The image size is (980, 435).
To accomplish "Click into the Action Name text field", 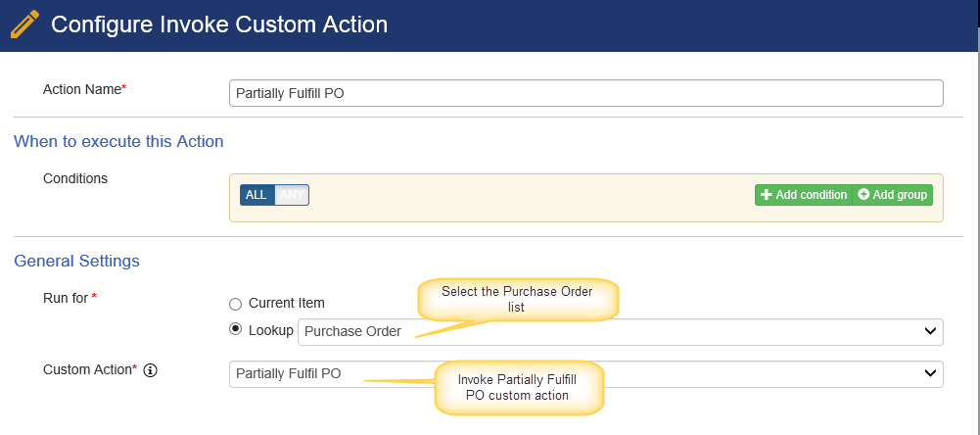I will (586, 93).
